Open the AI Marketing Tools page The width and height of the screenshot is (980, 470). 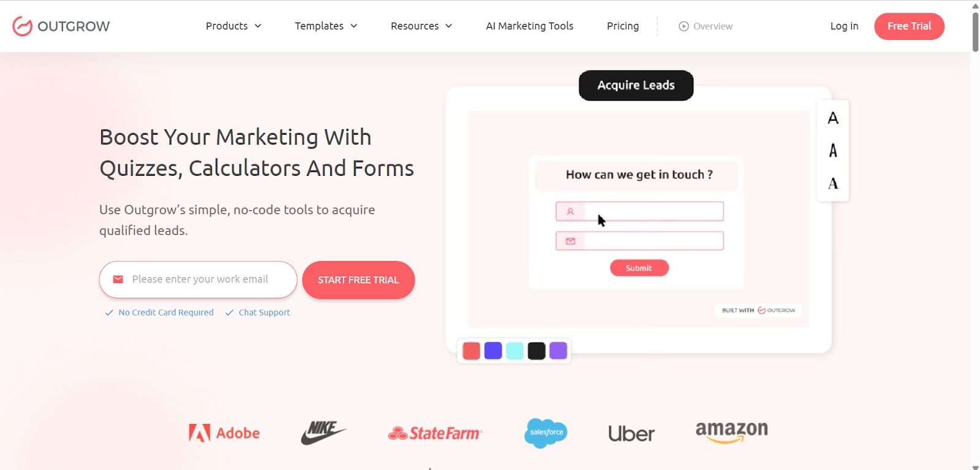tap(530, 26)
